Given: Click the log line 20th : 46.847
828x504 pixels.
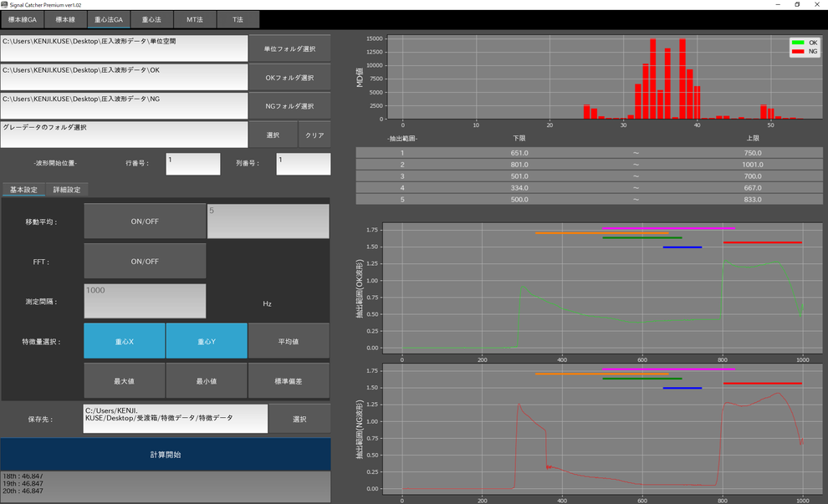Looking at the screenshot, I should [x=23, y=491].
